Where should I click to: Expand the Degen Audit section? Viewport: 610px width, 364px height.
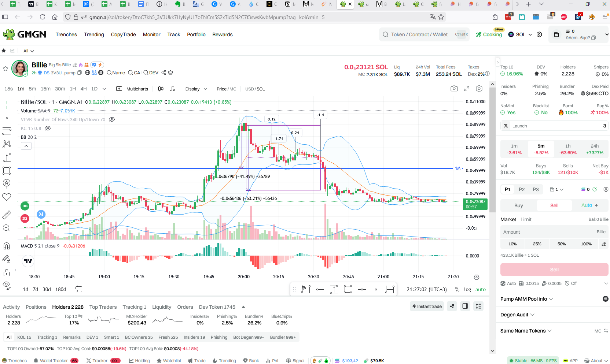[517, 315]
